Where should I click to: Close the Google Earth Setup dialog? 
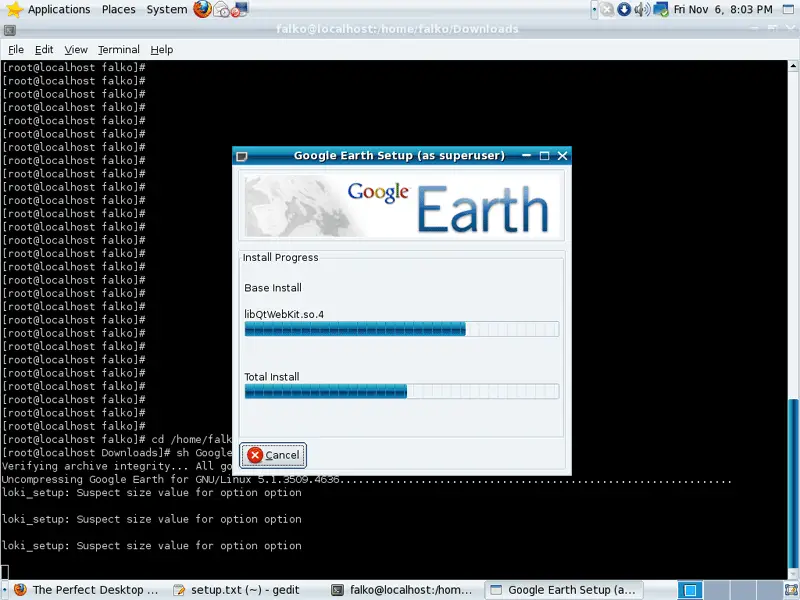pyautogui.click(x=562, y=156)
